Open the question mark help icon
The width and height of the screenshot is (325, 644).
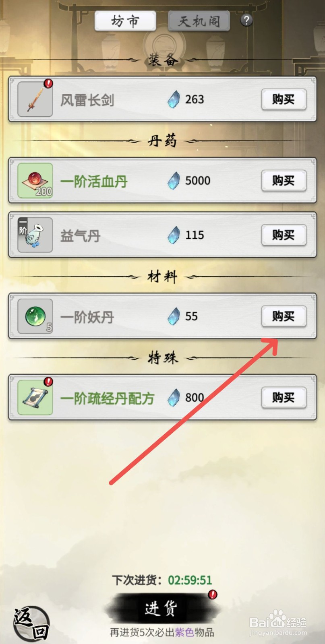coord(246,20)
